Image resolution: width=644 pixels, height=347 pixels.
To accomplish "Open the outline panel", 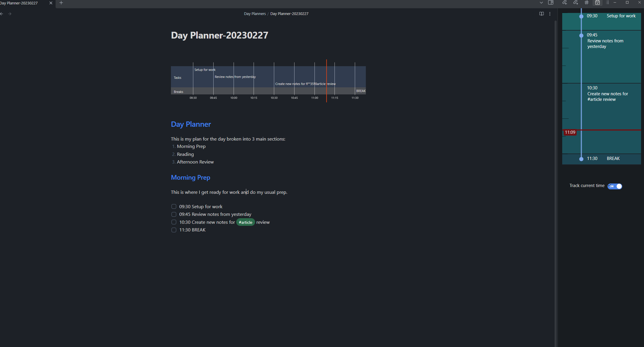I will pyautogui.click(x=607, y=3).
